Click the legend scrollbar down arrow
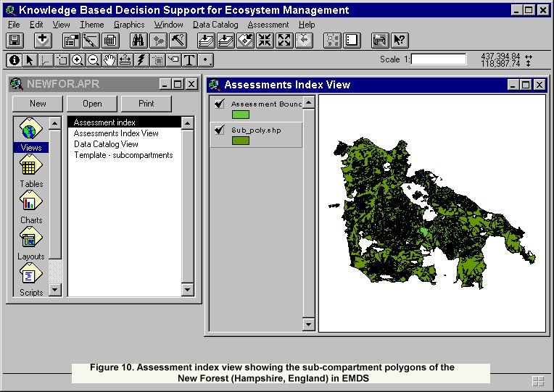 point(308,324)
